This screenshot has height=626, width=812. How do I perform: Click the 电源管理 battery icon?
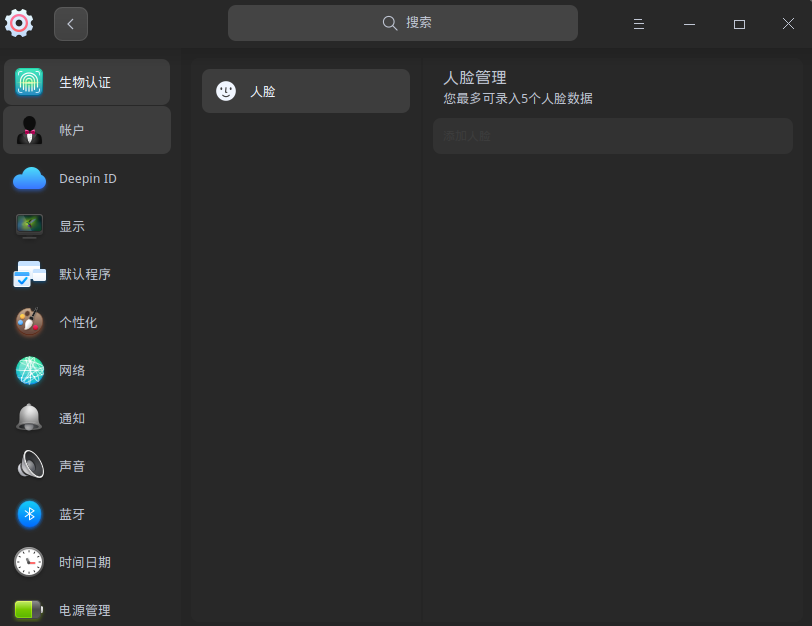[x=29, y=609]
